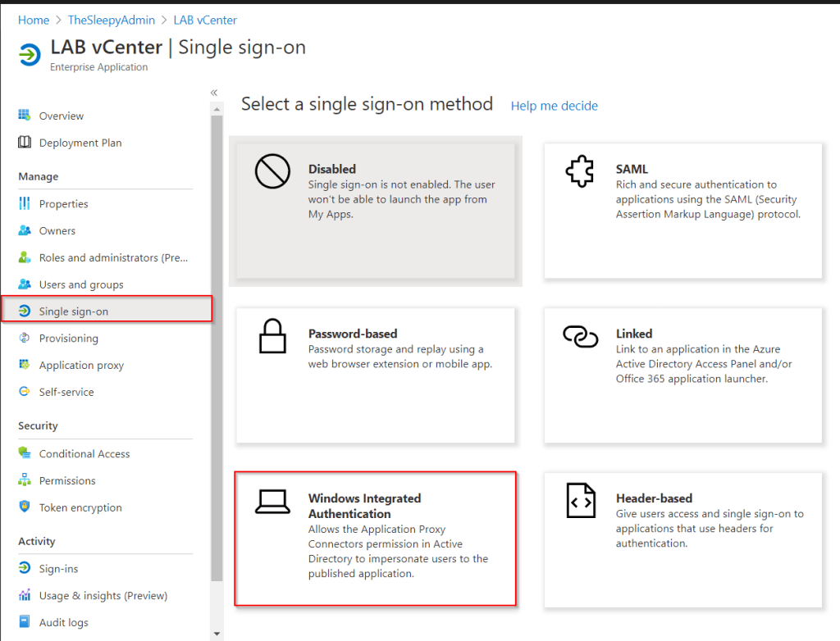Screen dimensions: 840x641
Task: Open Audit logs in Activity section
Action: click(63, 622)
